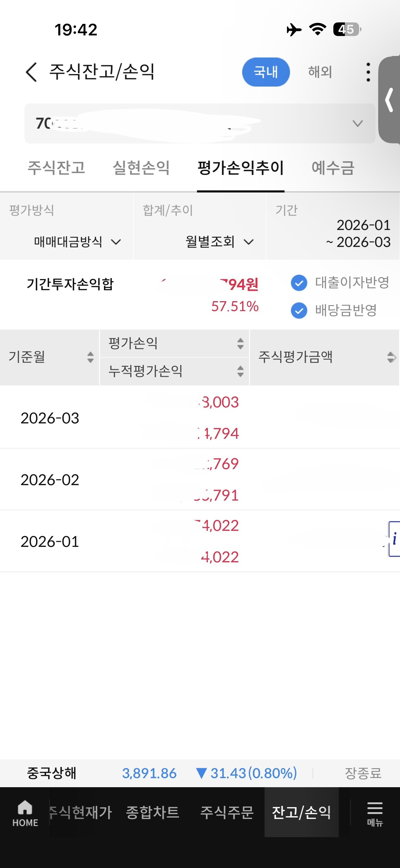Sort by 누적평가손익 column arrows

coord(240,371)
